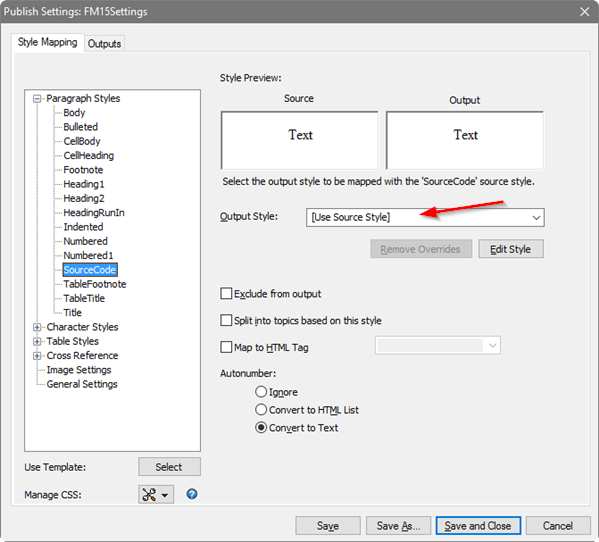Expand the Cross Reference node
The width and height of the screenshot is (599, 542).
37,356
